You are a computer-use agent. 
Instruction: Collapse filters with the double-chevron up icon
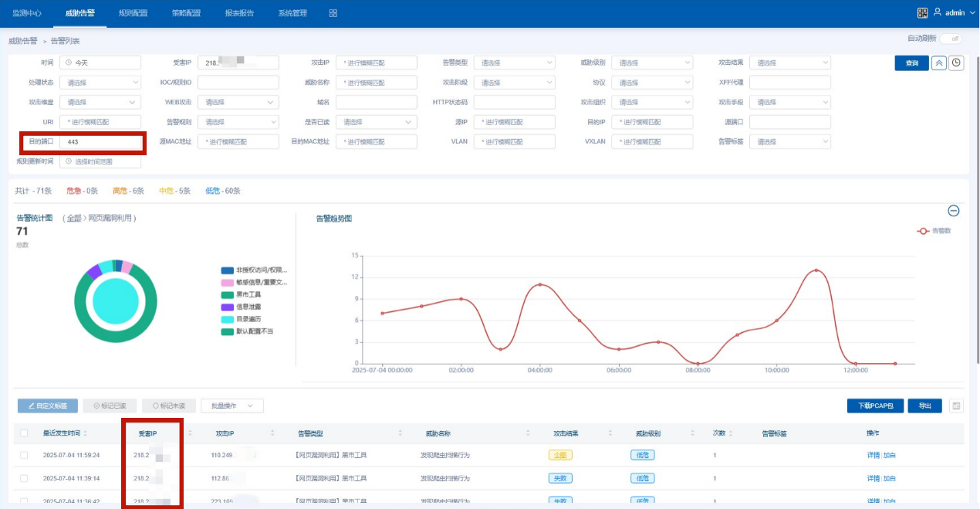pyautogui.click(x=938, y=63)
